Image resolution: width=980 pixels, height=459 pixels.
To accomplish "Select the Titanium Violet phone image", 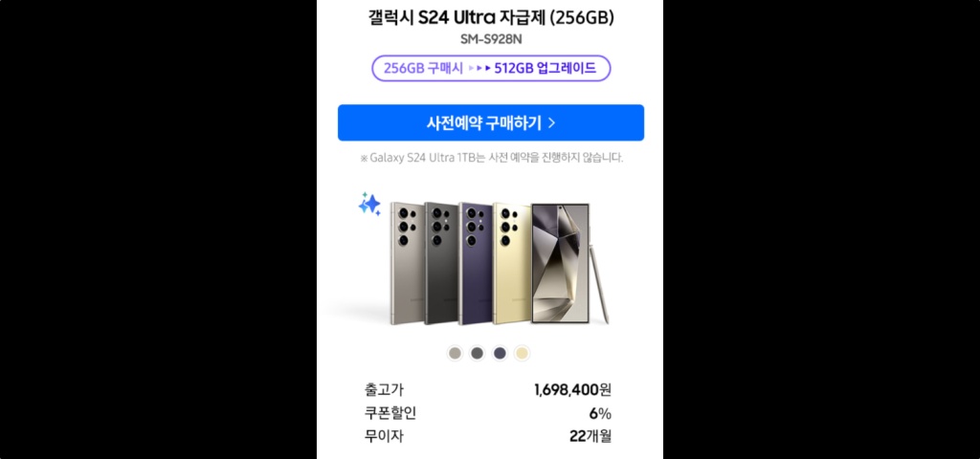I will coord(475,263).
